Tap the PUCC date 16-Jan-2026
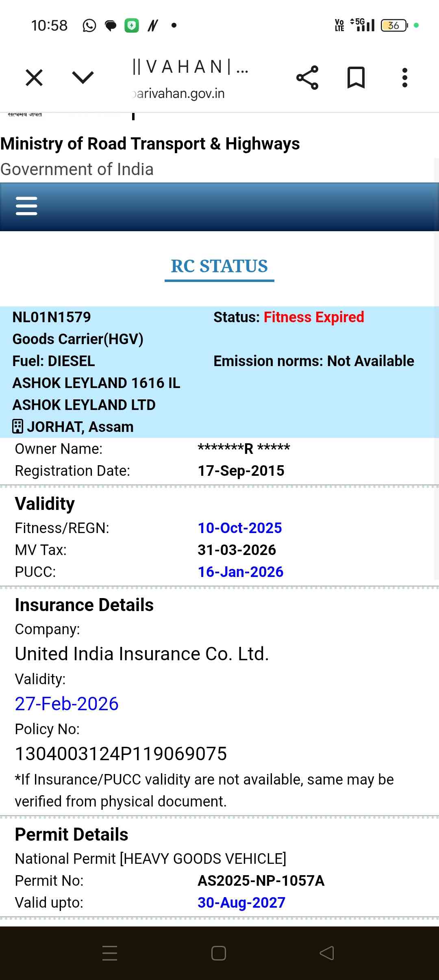The width and height of the screenshot is (439, 980). (241, 572)
